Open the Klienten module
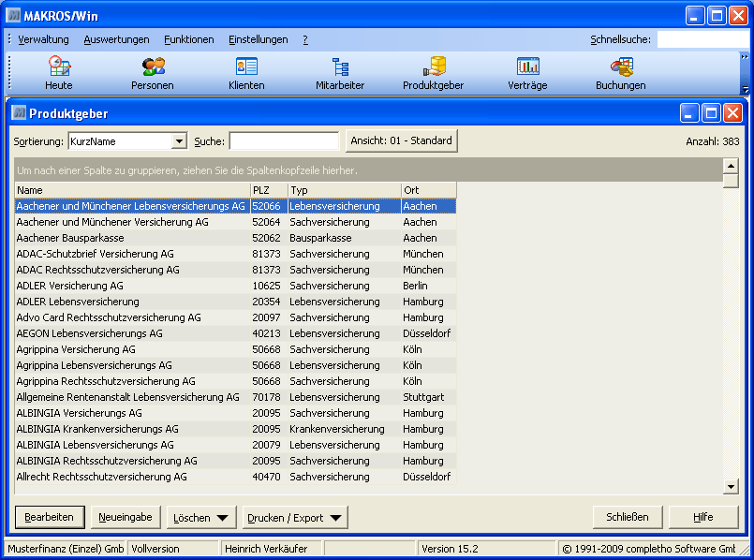 pos(246,73)
